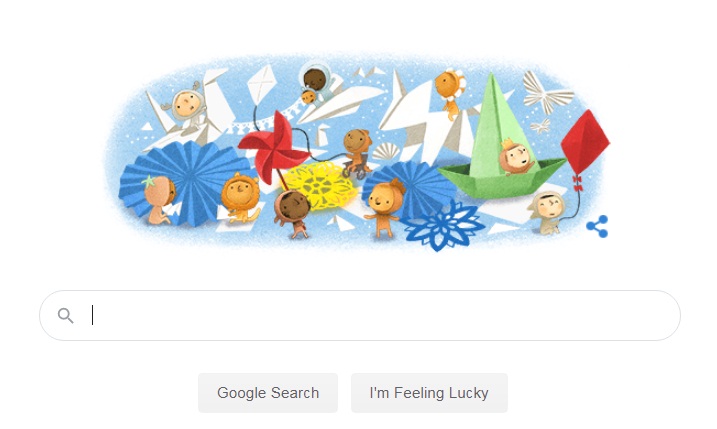
Task: Click the magnifying glass icon in the search bar
Action: click(x=65, y=316)
